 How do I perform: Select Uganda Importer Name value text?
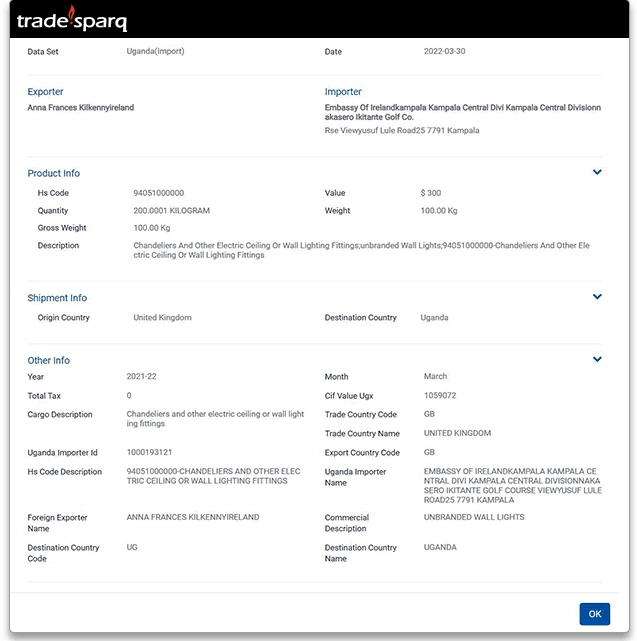[513, 486]
